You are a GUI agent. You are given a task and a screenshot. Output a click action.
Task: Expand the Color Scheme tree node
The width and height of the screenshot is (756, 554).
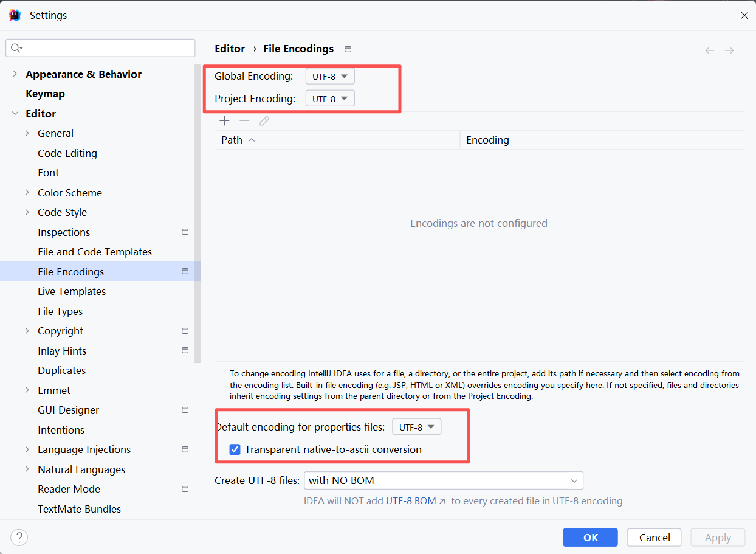(27, 193)
